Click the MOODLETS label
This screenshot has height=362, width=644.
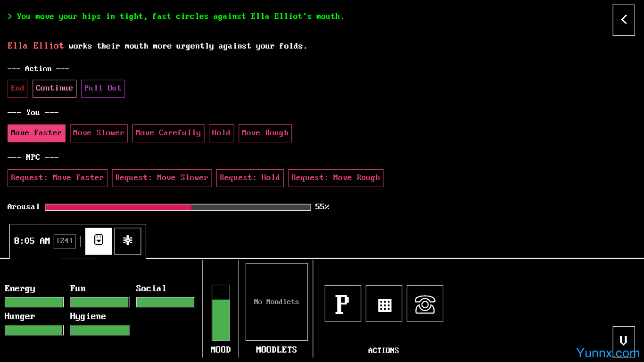tap(276, 350)
